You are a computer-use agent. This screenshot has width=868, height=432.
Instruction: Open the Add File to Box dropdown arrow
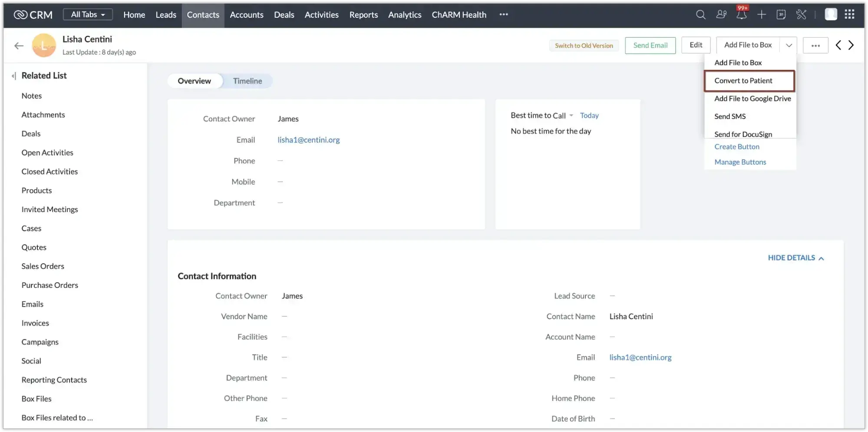(789, 45)
